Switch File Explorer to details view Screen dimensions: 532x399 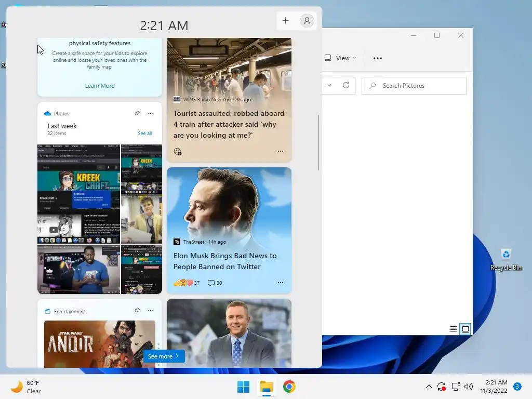pyautogui.click(x=453, y=329)
